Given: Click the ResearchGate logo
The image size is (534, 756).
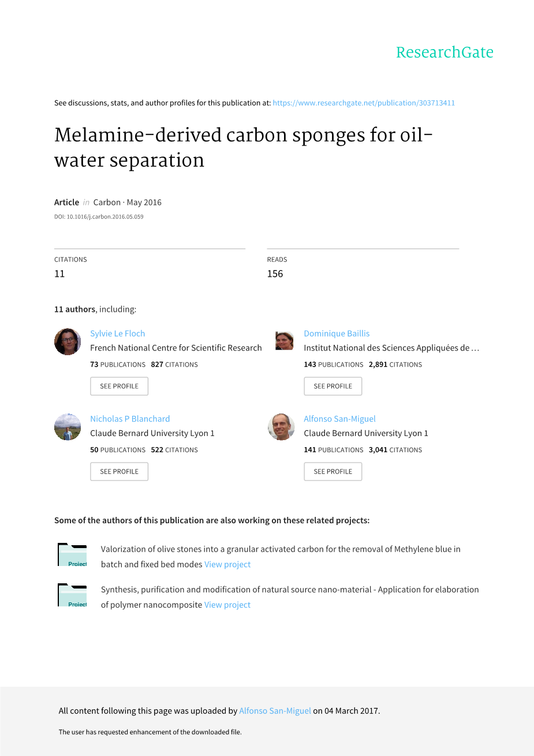Looking at the screenshot, I should [445, 53].
